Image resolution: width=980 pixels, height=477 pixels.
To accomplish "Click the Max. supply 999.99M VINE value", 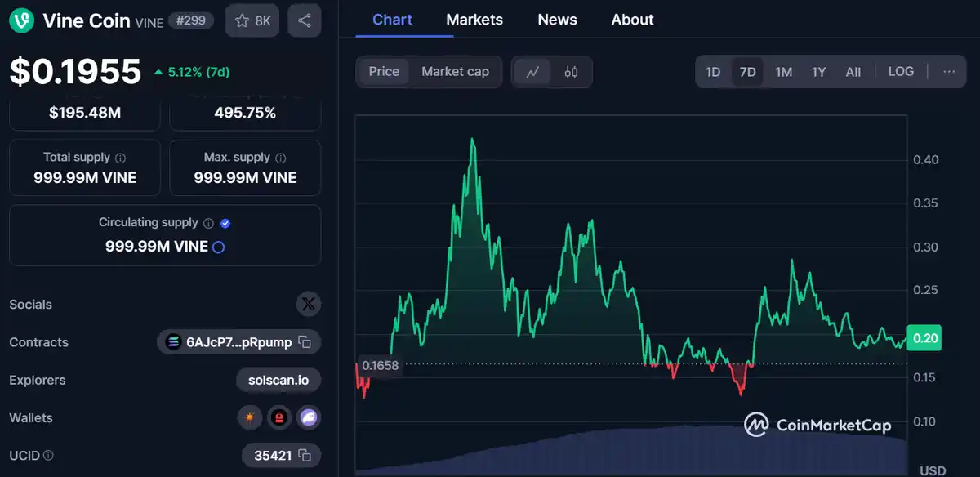I will (245, 177).
